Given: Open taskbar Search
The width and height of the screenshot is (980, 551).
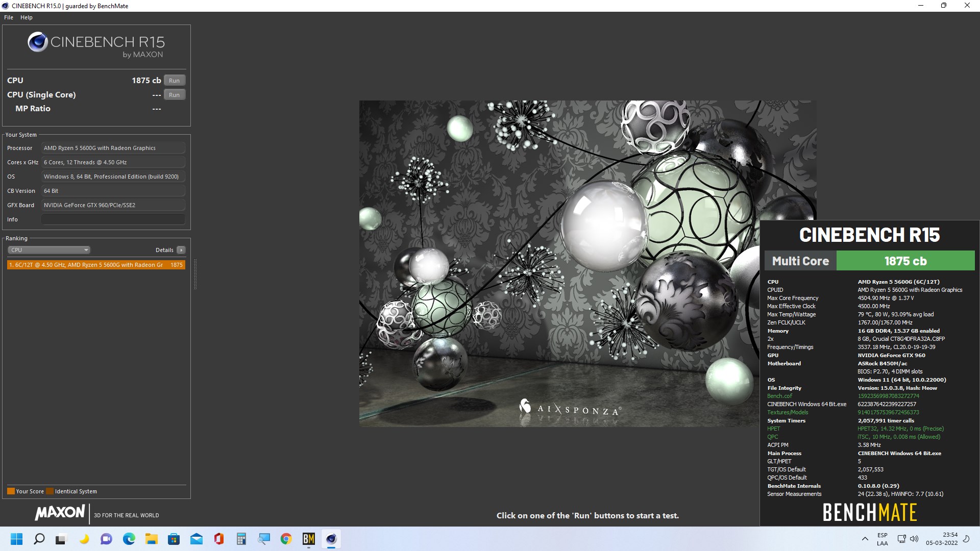Looking at the screenshot, I should click(x=39, y=539).
